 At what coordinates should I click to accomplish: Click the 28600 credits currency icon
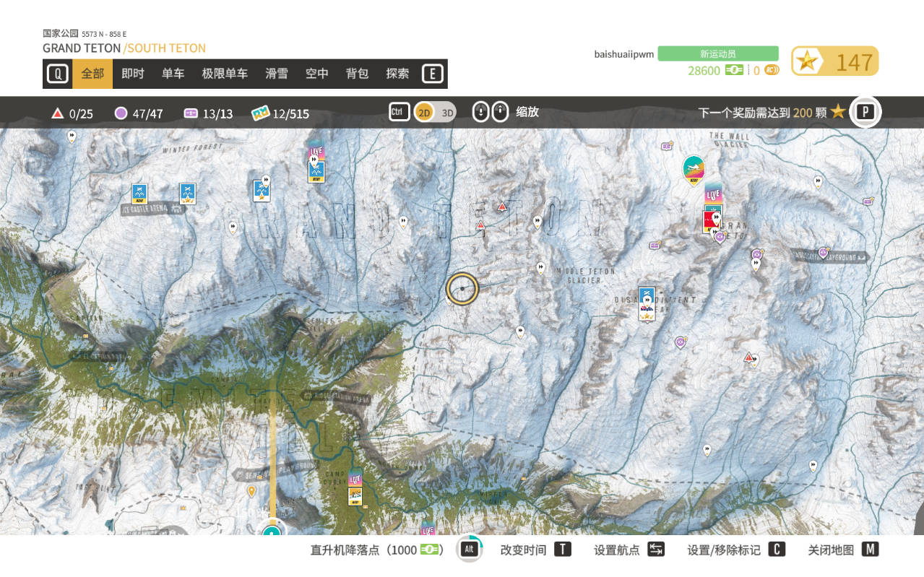point(734,70)
